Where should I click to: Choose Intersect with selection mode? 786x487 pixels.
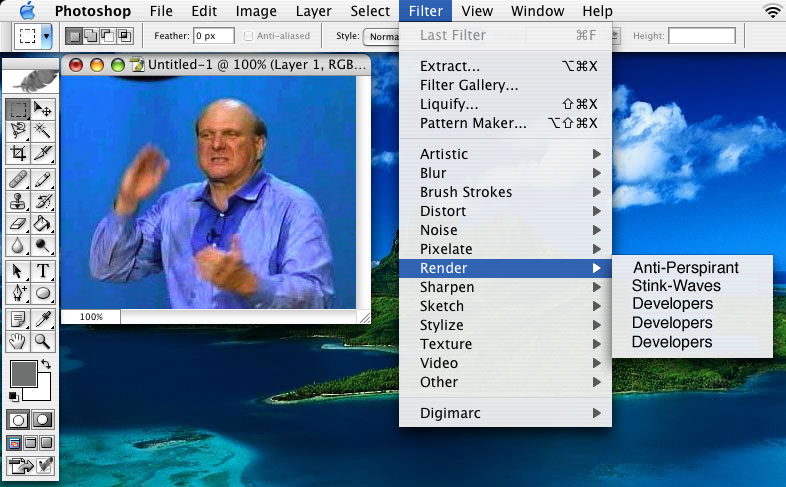[x=124, y=36]
